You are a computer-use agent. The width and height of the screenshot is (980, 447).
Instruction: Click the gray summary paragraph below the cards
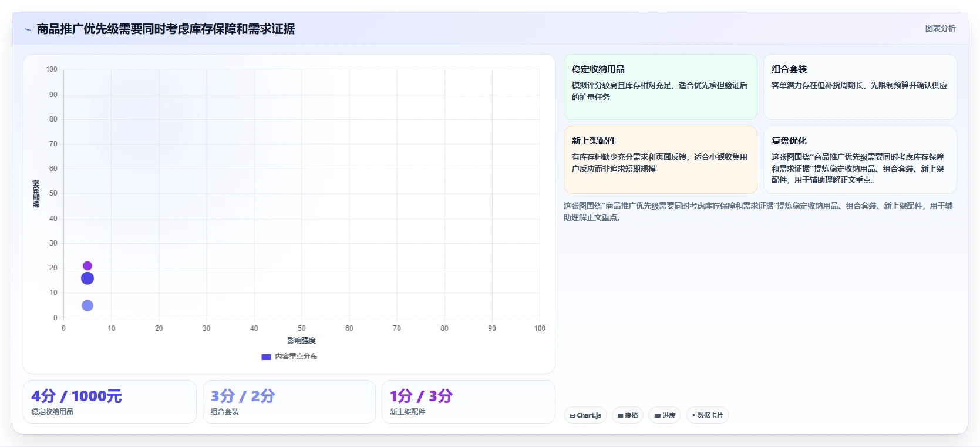[x=758, y=211]
